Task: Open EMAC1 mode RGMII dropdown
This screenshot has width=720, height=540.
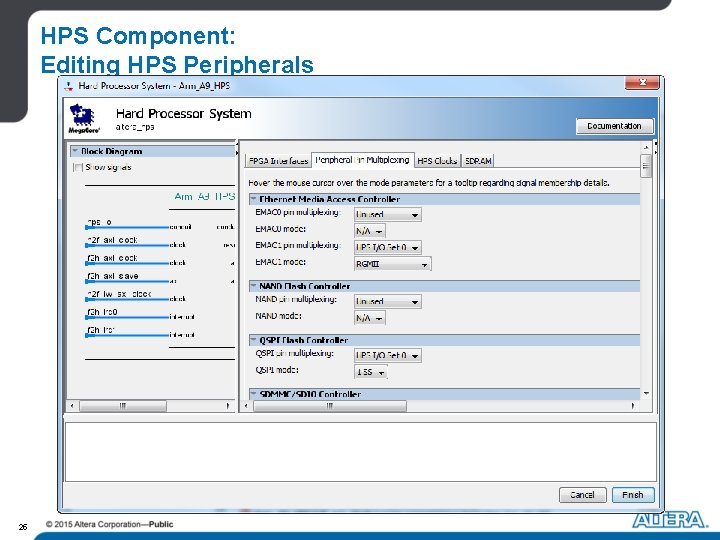Action: pyautogui.click(x=393, y=264)
